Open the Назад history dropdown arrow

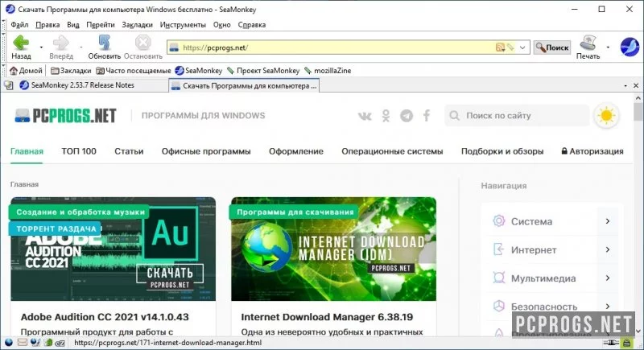click(41, 47)
